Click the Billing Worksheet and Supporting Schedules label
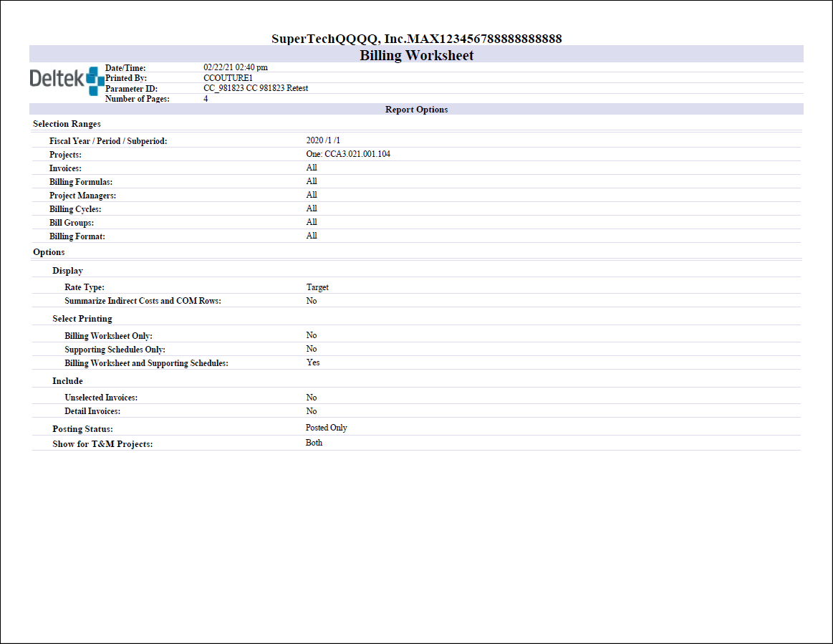 click(146, 363)
